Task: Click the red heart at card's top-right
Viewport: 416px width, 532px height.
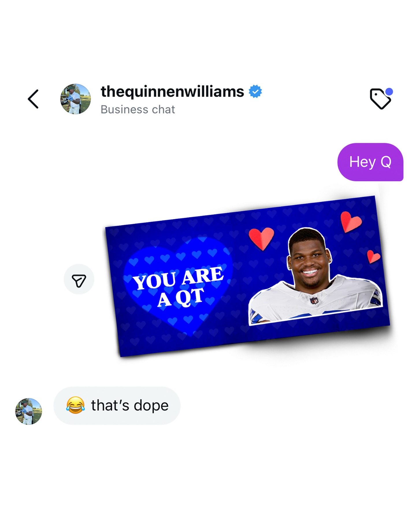Action: coord(350,222)
